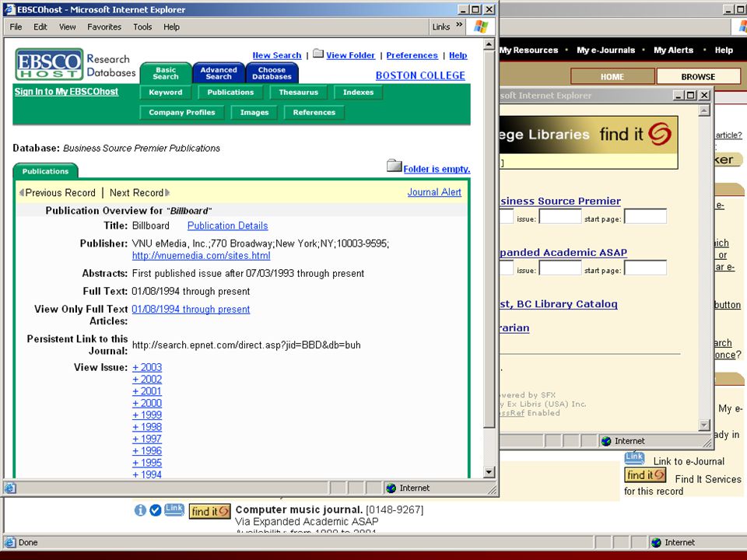
Task: Click Sign In to My EBSCOhost
Action: click(x=66, y=92)
